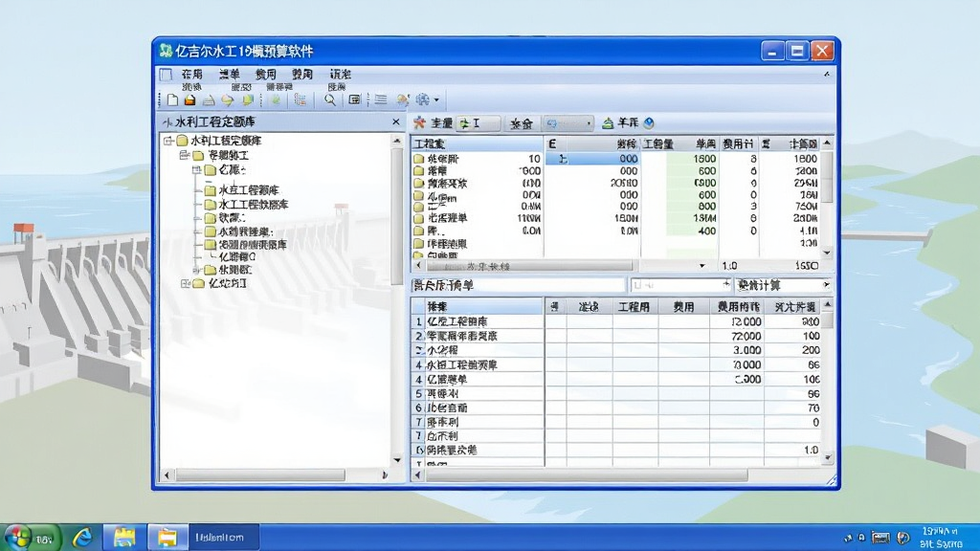
Task: Click the printer icon in the toolbar
Action: pyautogui.click(x=209, y=99)
